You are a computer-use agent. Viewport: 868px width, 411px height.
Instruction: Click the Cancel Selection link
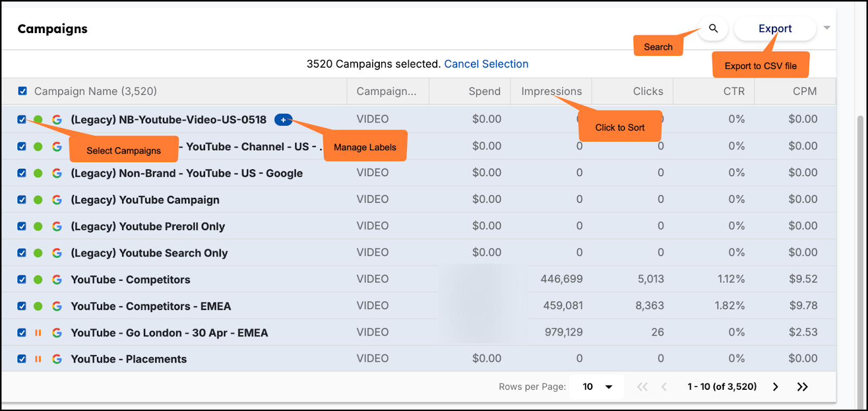point(486,64)
